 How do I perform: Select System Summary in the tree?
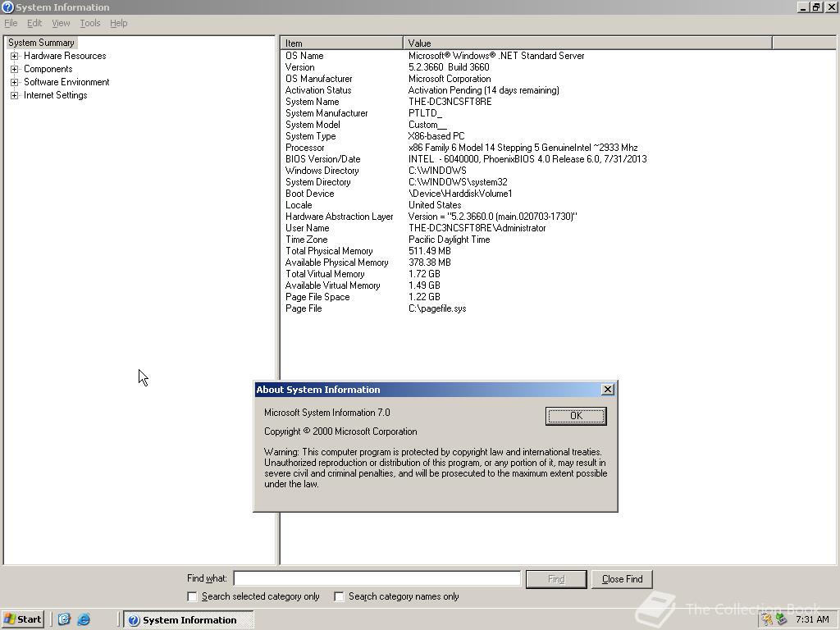pos(41,43)
